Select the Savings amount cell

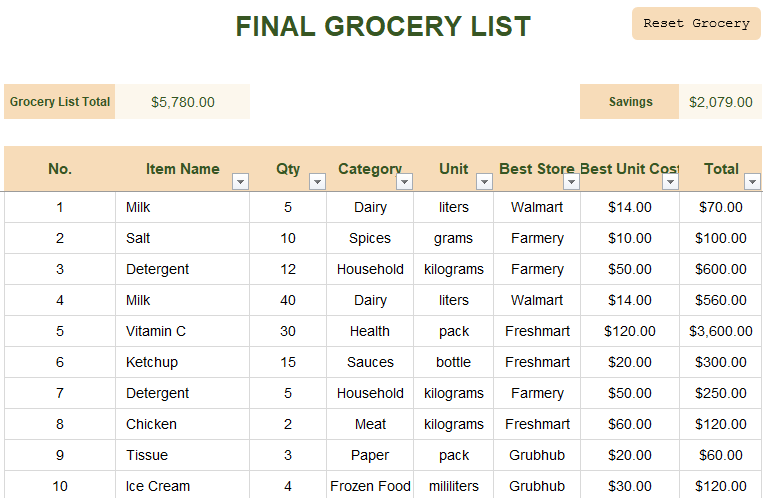click(720, 102)
